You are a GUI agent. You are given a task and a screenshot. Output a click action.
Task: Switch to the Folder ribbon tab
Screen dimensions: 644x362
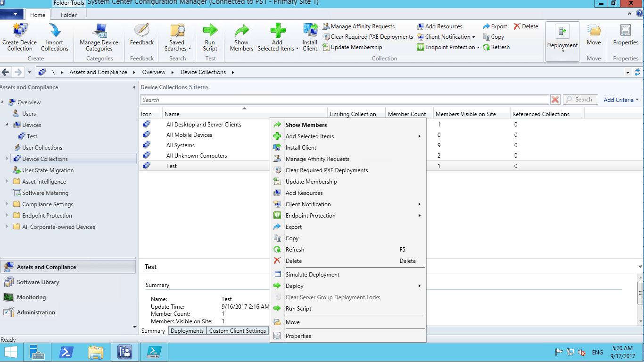(x=69, y=15)
